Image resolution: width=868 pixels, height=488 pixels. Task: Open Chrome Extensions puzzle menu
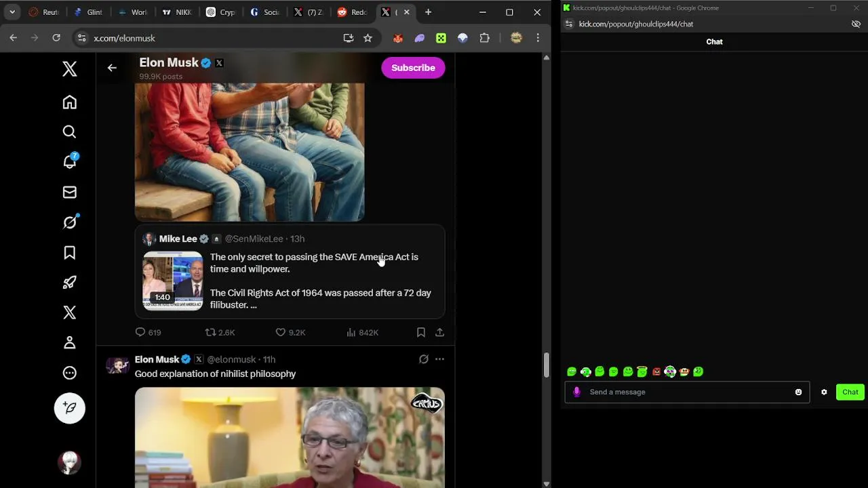(484, 38)
